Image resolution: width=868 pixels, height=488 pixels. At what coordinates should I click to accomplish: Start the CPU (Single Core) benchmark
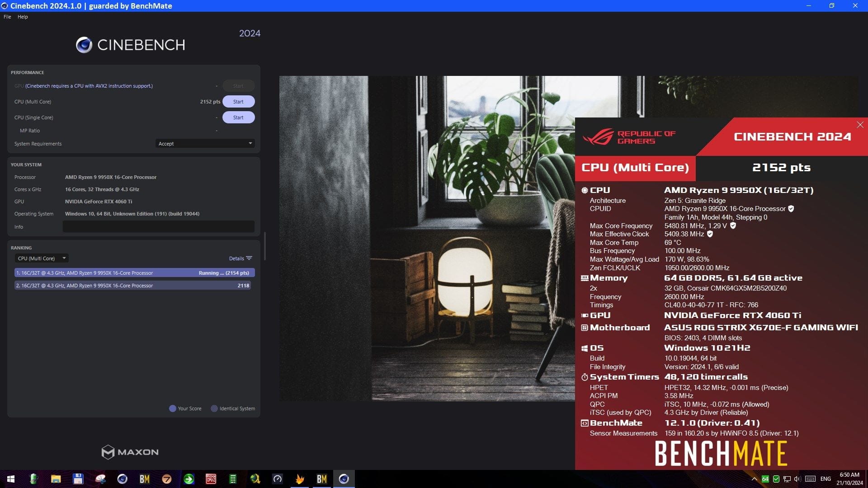(x=238, y=117)
